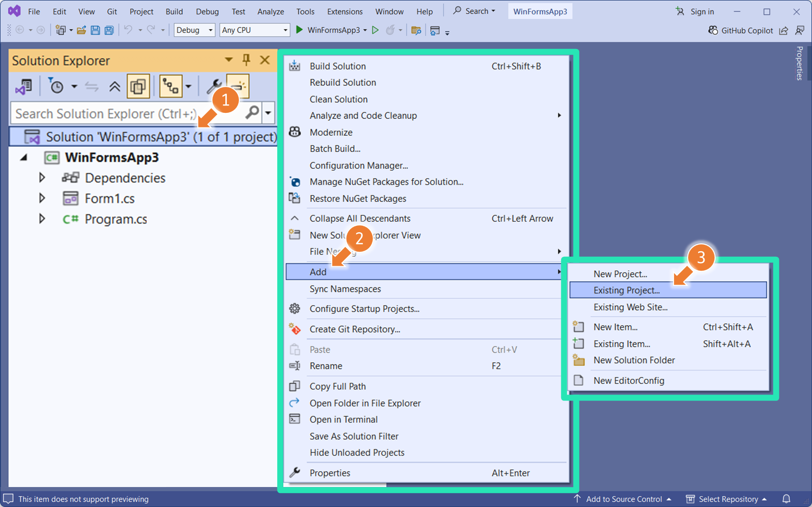812x507 pixels.
Task: Click Select Repository in status bar
Action: [x=727, y=499]
